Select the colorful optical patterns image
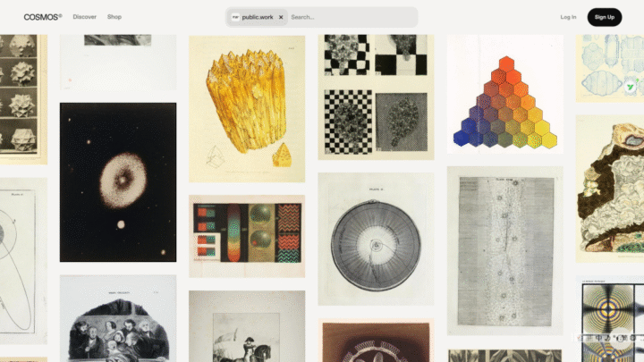Viewport: 644px width, 362px height. 247,236
